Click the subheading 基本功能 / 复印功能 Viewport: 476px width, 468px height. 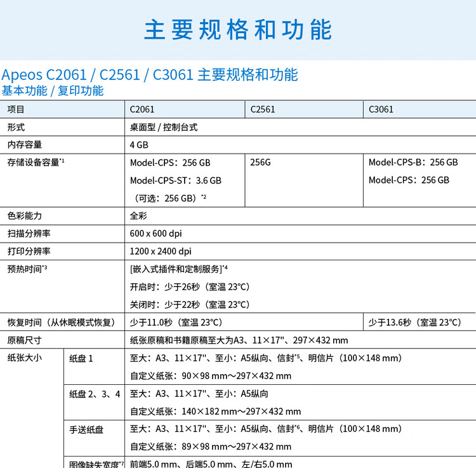53,91
